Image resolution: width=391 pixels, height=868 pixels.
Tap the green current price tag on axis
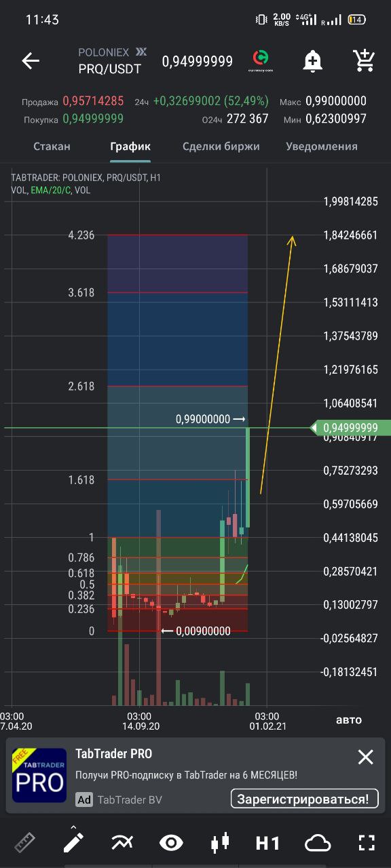point(350,428)
